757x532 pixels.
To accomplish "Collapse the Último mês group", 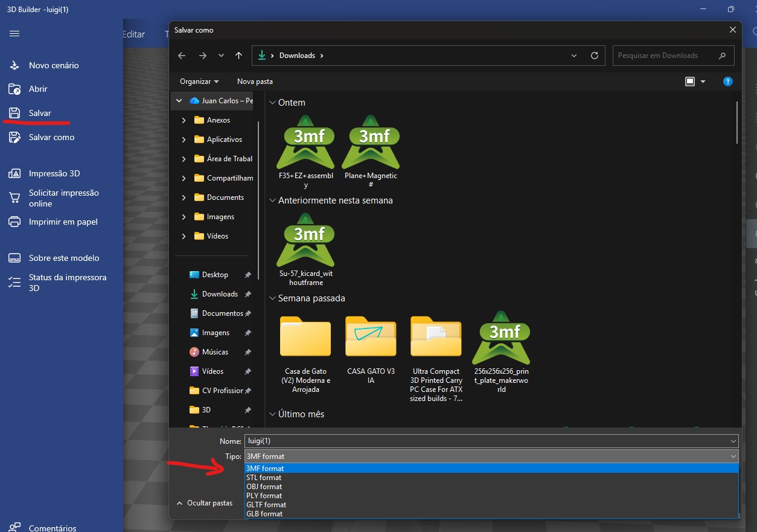I will click(272, 414).
